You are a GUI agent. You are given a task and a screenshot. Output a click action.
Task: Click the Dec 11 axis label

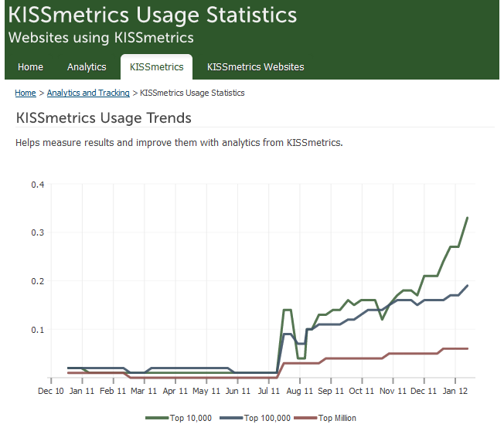click(424, 391)
